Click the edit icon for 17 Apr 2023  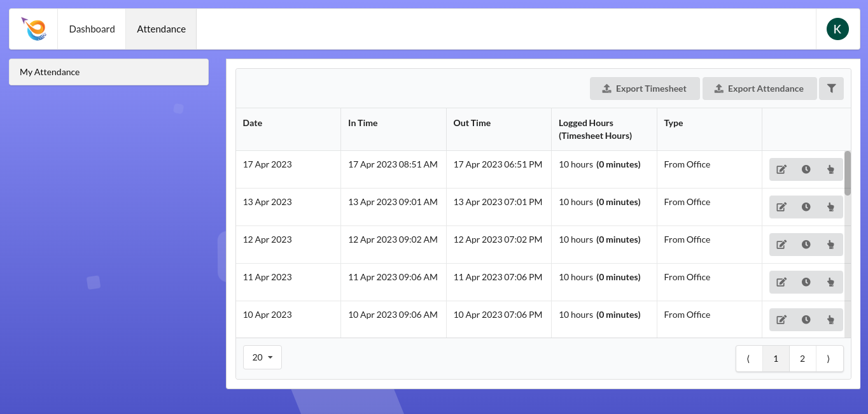(x=781, y=169)
